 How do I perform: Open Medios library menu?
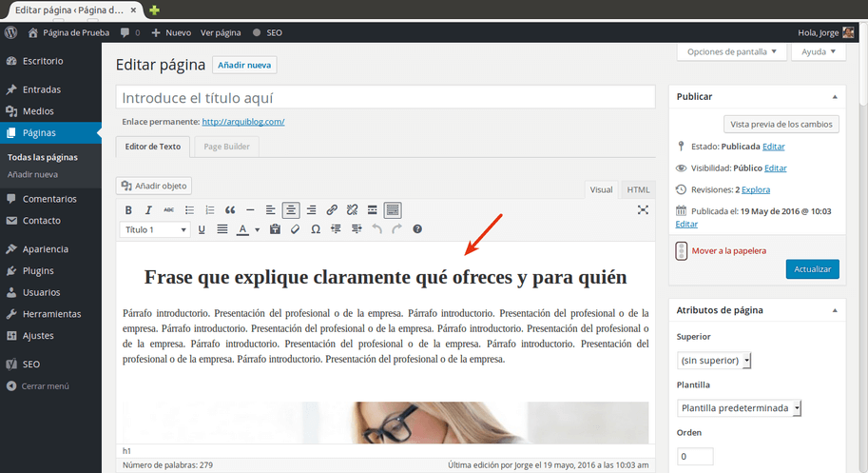50,110
